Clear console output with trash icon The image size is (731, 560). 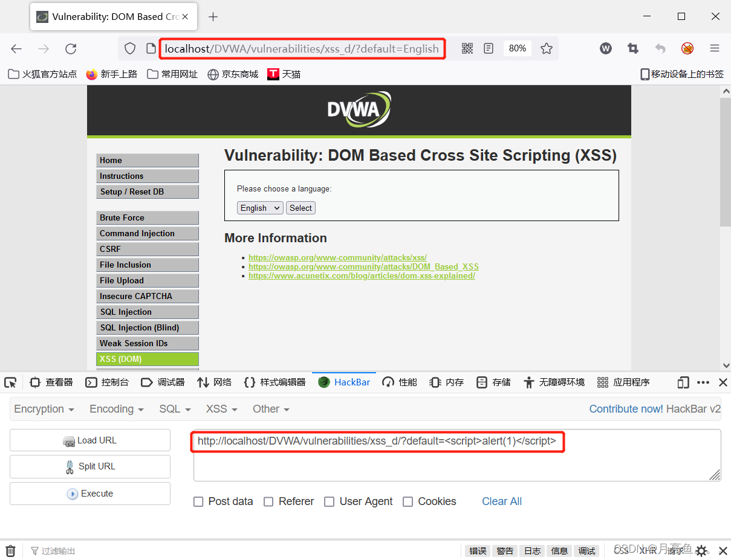[x=11, y=551]
